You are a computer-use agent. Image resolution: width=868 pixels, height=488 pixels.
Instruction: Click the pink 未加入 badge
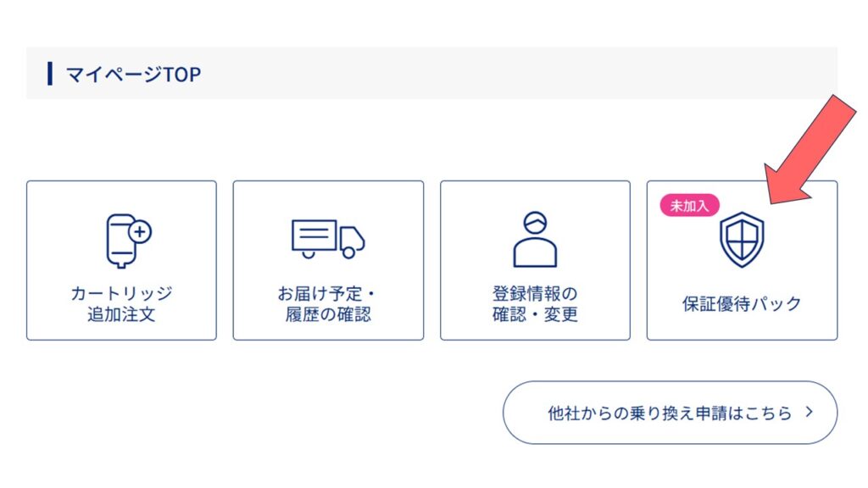(689, 205)
